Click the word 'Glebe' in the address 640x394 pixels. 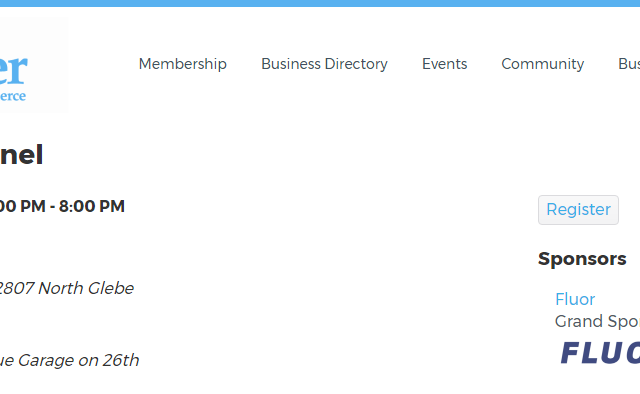pyautogui.click(x=111, y=288)
